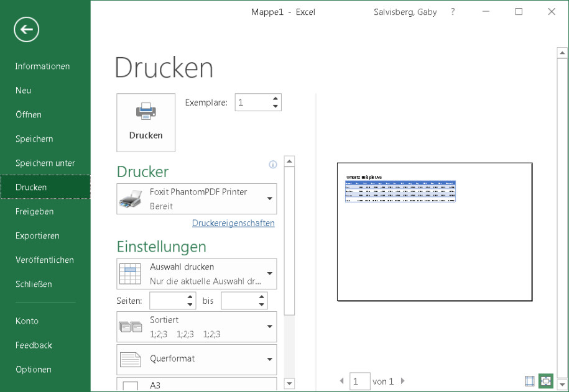The height and width of the screenshot is (392, 569).
Task: Click the Seiten start page field
Action: pos(167,301)
